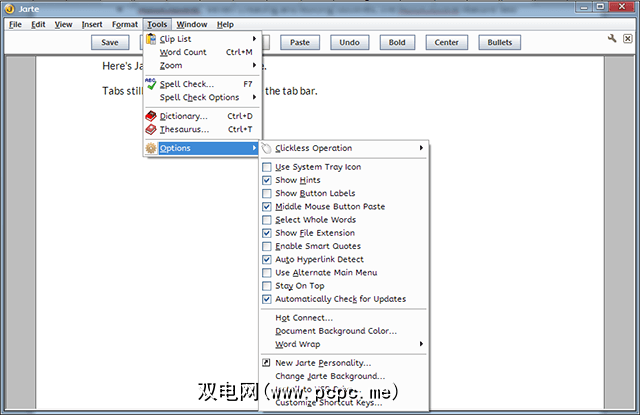The width and height of the screenshot is (640, 415).
Task: Uncheck Show Hints option
Action: click(267, 180)
